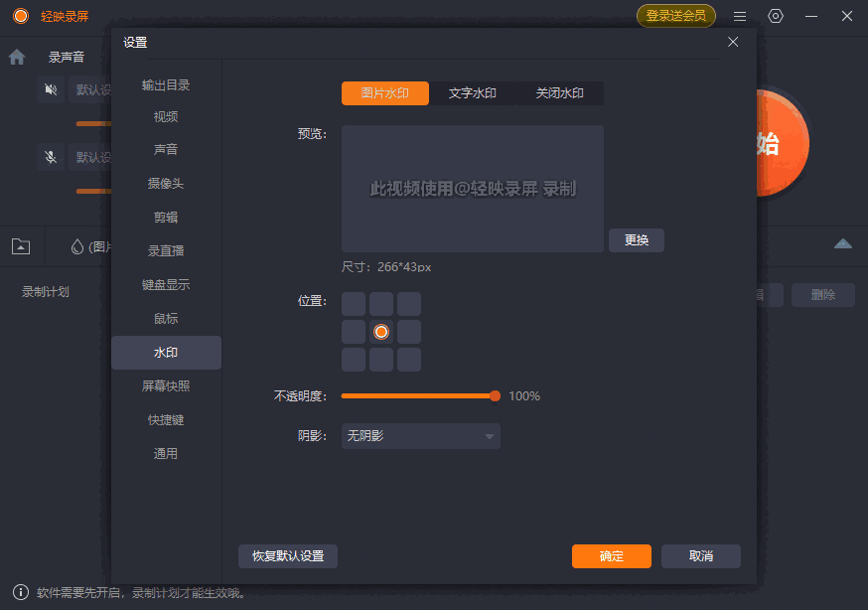868x610 pixels.
Task: Click the 更换 button to replace watermark image
Action: (x=636, y=239)
